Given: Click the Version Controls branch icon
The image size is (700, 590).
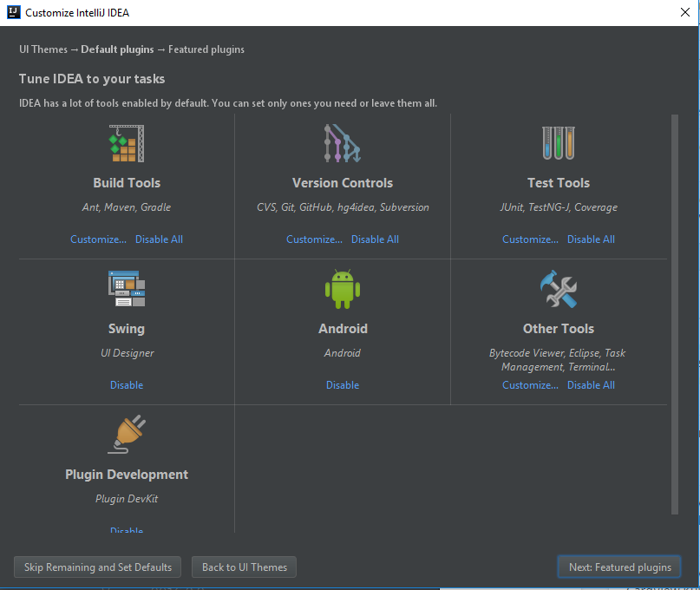Looking at the screenshot, I should tap(343, 143).
